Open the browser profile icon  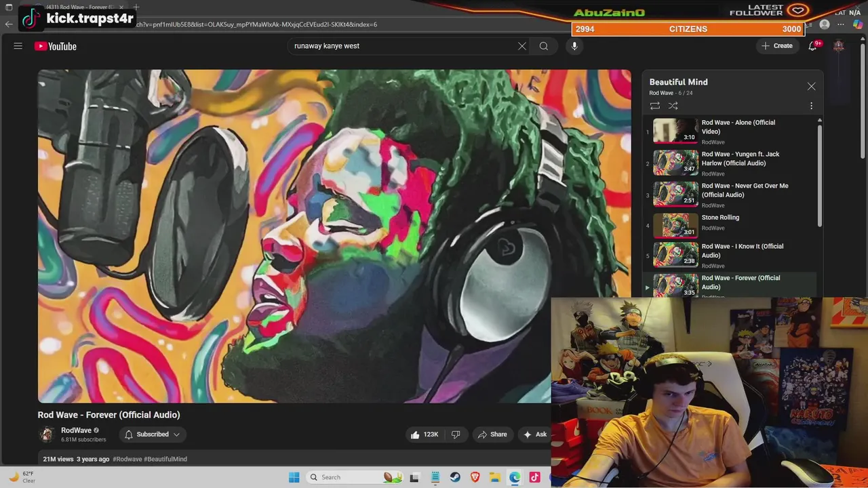pyautogui.click(x=825, y=24)
